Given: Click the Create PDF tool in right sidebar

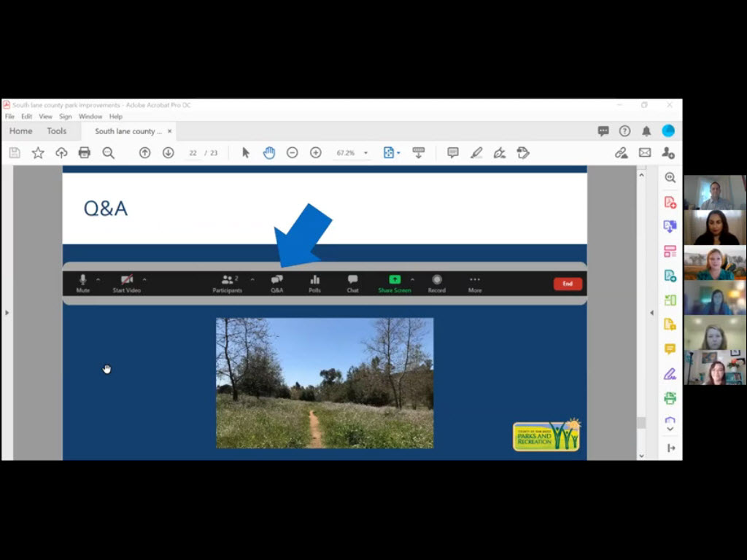Looking at the screenshot, I should click(670, 202).
